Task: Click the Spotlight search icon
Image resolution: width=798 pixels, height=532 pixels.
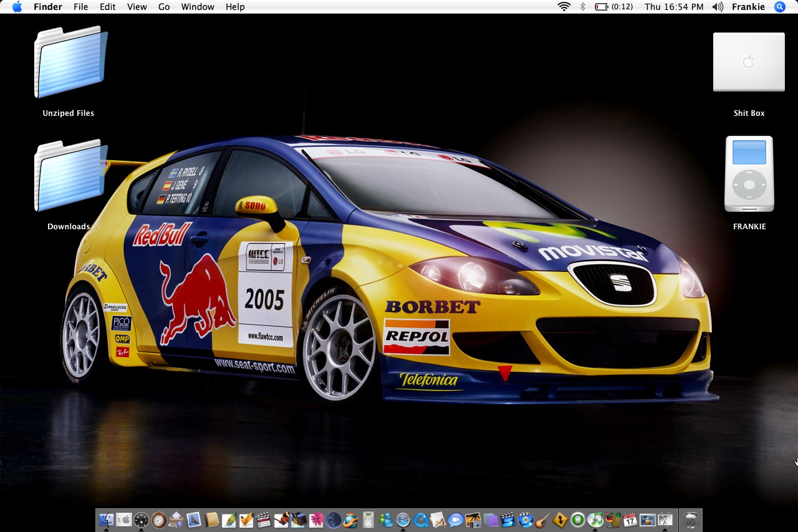Action: (780, 7)
